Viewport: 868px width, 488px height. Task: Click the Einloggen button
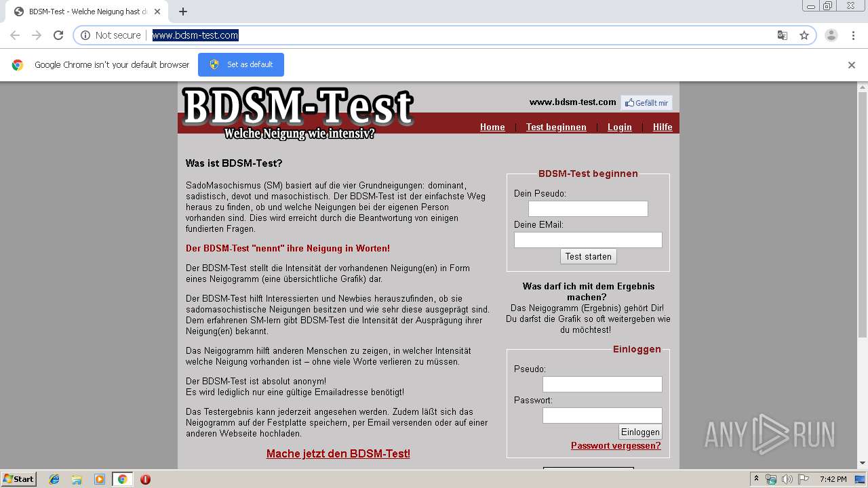pos(640,432)
